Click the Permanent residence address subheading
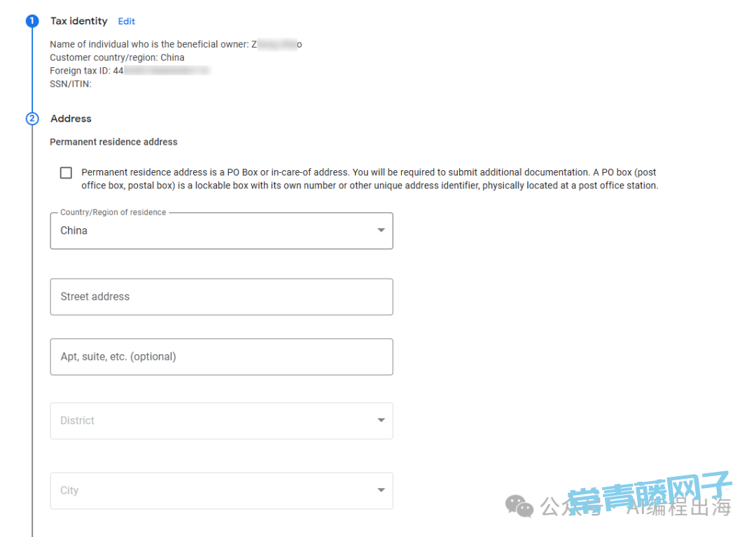 click(x=113, y=141)
